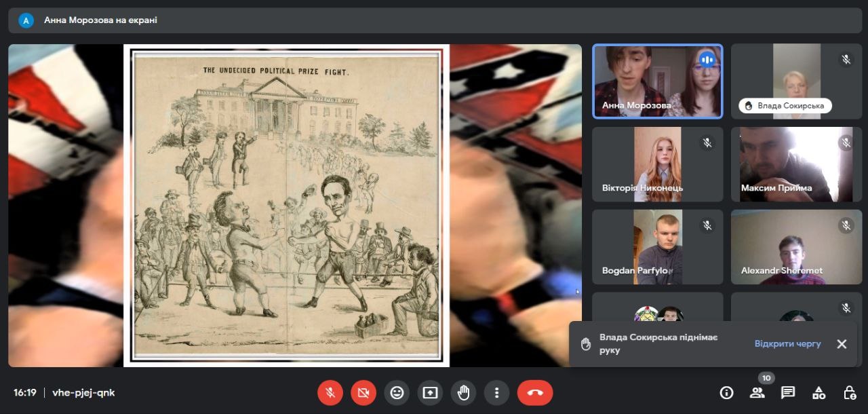Image resolution: width=868 pixels, height=414 pixels.
Task: Open the emoji reactions button
Action: [x=397, y=392]
